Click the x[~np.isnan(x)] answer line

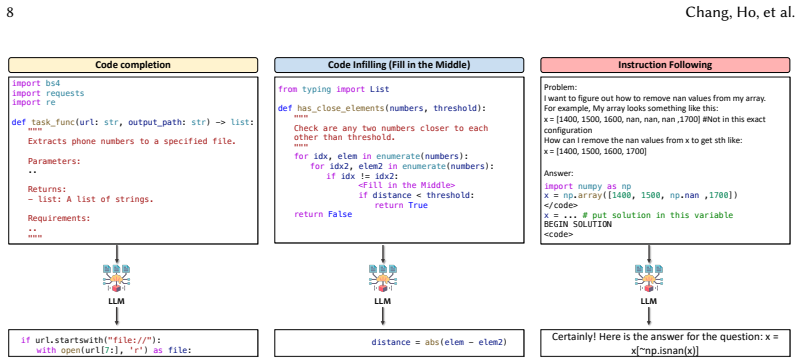(665, 350)
